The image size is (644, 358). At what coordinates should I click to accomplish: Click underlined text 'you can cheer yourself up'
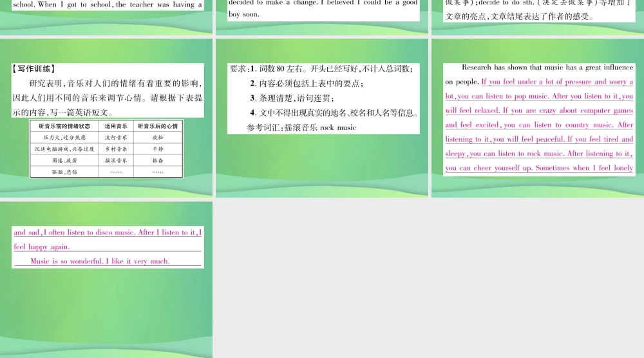click(539, 168)
